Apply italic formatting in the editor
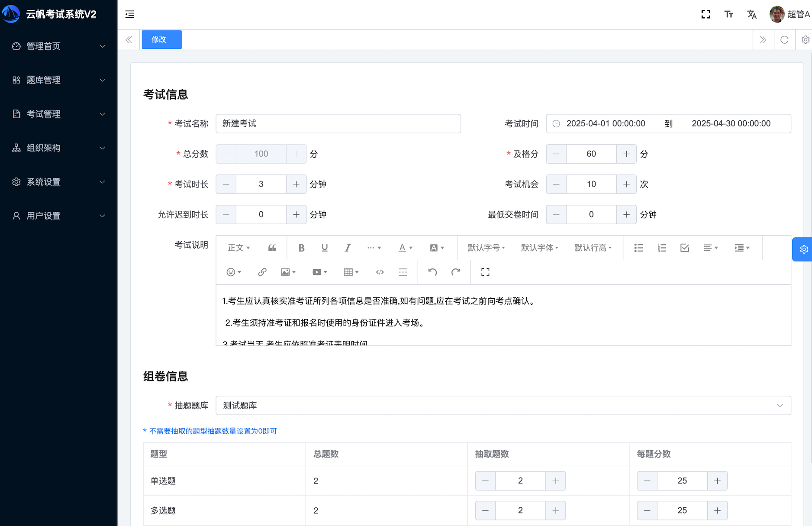Image resolution: width=812 pixels, height=526 pixels. (x=348, y=248)
